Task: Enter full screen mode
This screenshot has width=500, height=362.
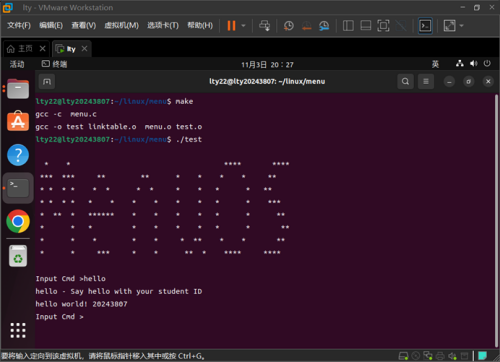Action: click(x=383, y=26)
